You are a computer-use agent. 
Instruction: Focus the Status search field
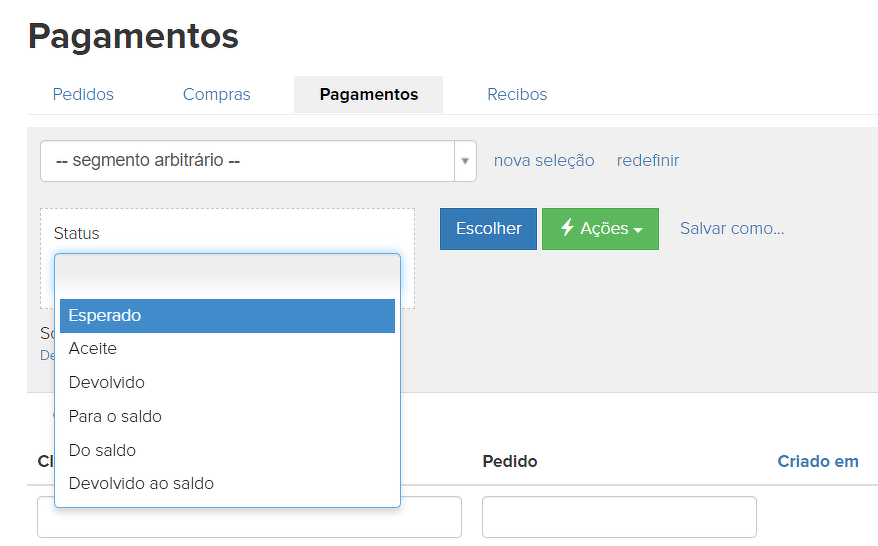click(227, 272)
